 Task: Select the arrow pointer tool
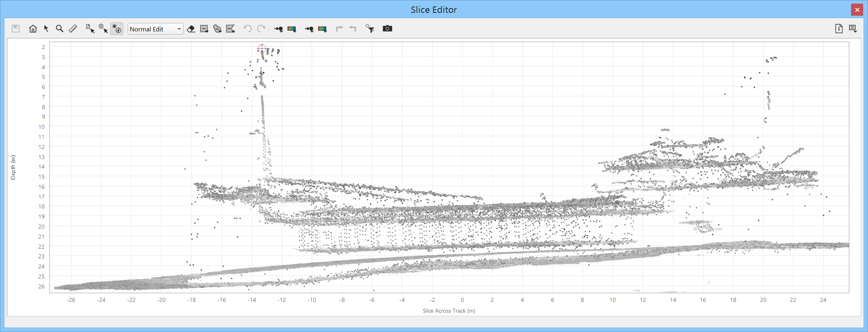click(46, 29)
